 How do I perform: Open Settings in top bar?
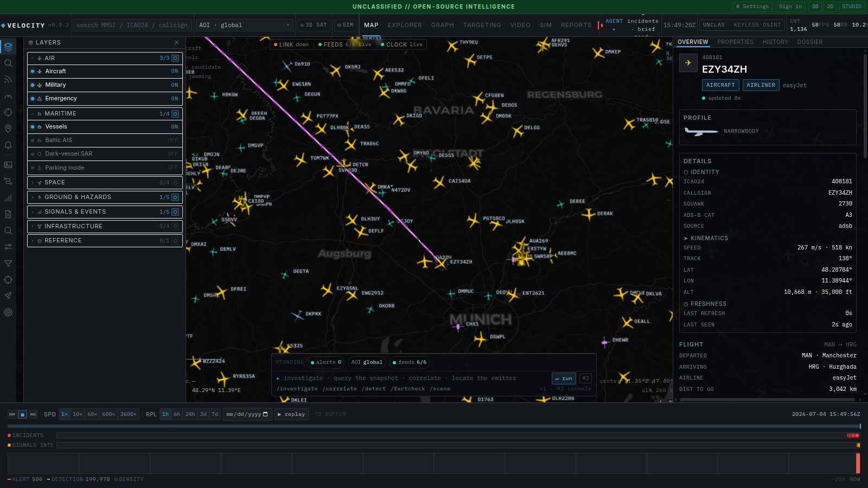click(x=752, y=7)
